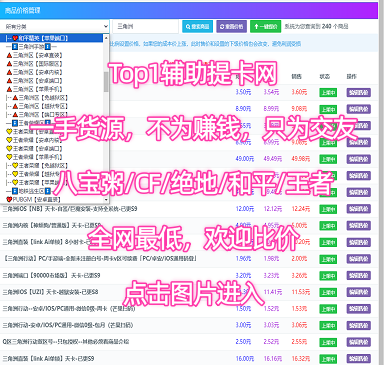This screenshot has height=365, width=384.
Task: Click green 上架中 status in 3.20元 row
Action: 328,276
